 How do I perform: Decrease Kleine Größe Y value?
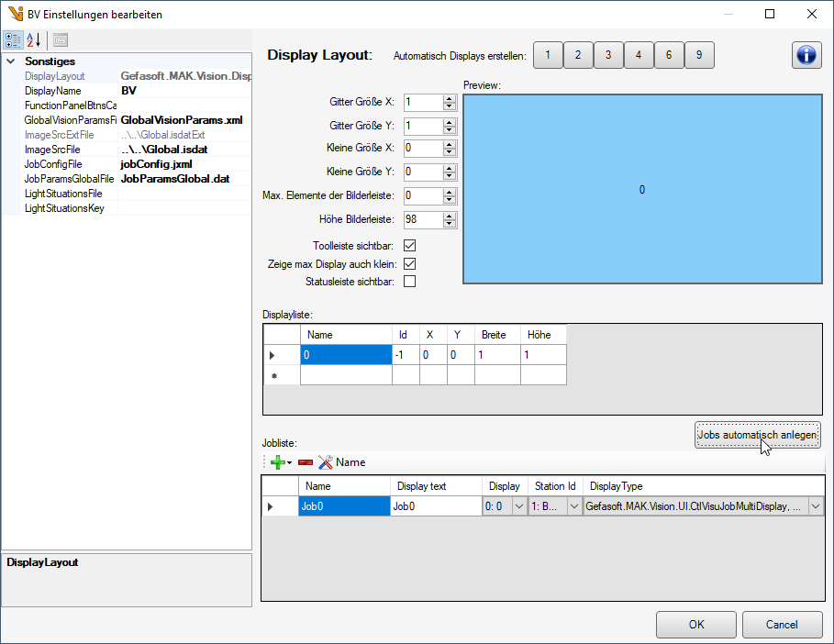coord(450,175)
